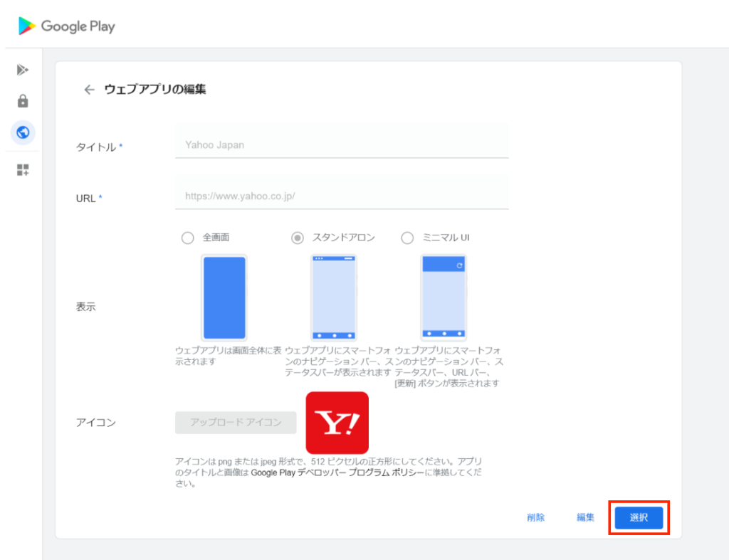Click the blue 選択 button
Image resolution: width=729 pixels, height=560 pixels.
[x=639, y=517]
